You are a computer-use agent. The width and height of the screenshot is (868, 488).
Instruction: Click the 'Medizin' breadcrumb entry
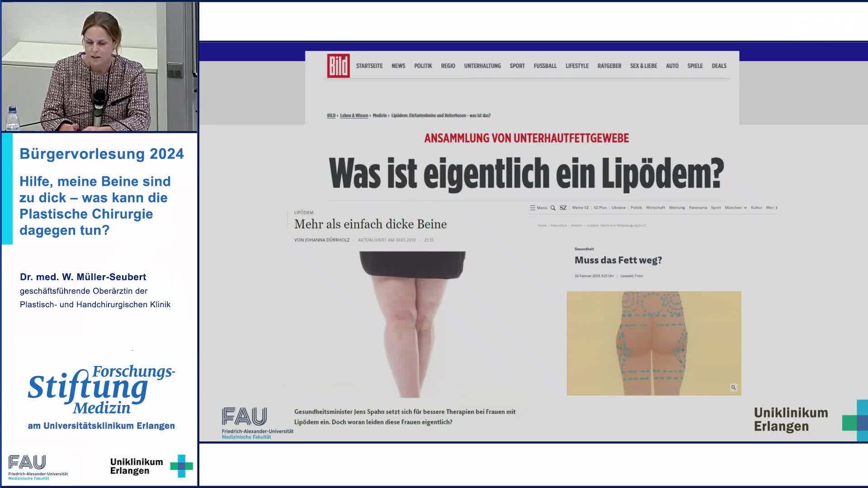[379, 115]
